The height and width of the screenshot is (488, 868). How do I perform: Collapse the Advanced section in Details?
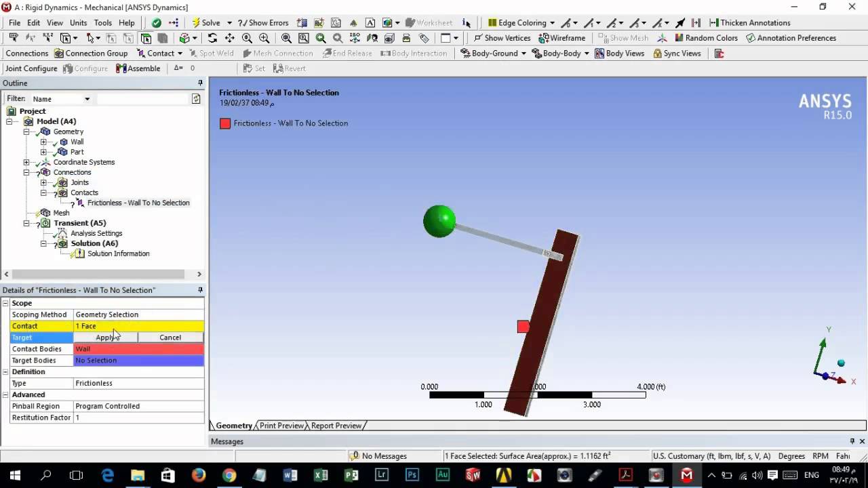pyautogui.click(x=6, y=394)
